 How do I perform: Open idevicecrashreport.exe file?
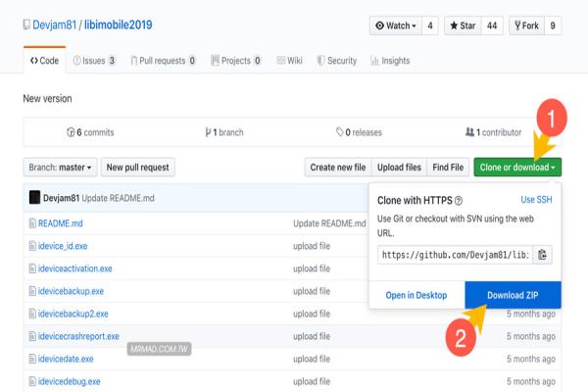click(78, 336)
